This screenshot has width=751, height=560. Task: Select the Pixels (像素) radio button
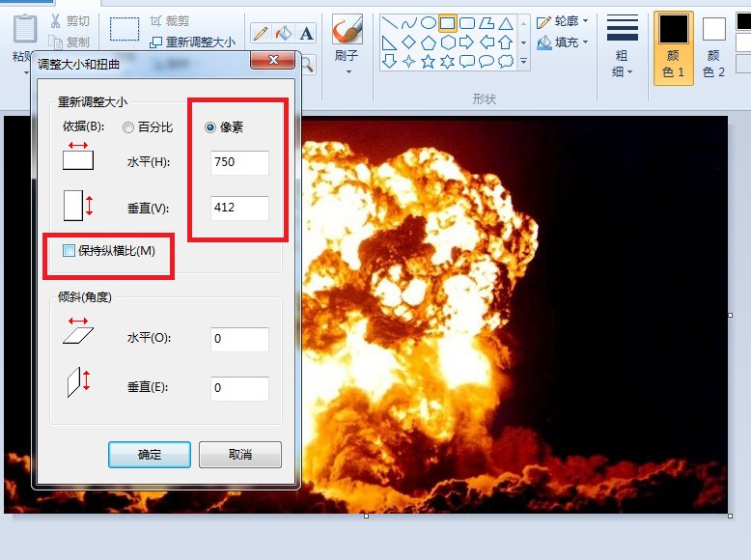tap(209, 127)
